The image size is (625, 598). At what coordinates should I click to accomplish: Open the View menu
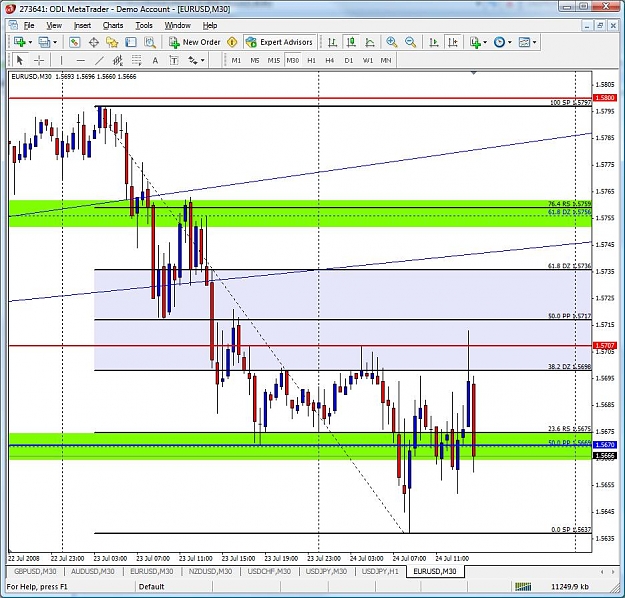click(x=54, y=26)
